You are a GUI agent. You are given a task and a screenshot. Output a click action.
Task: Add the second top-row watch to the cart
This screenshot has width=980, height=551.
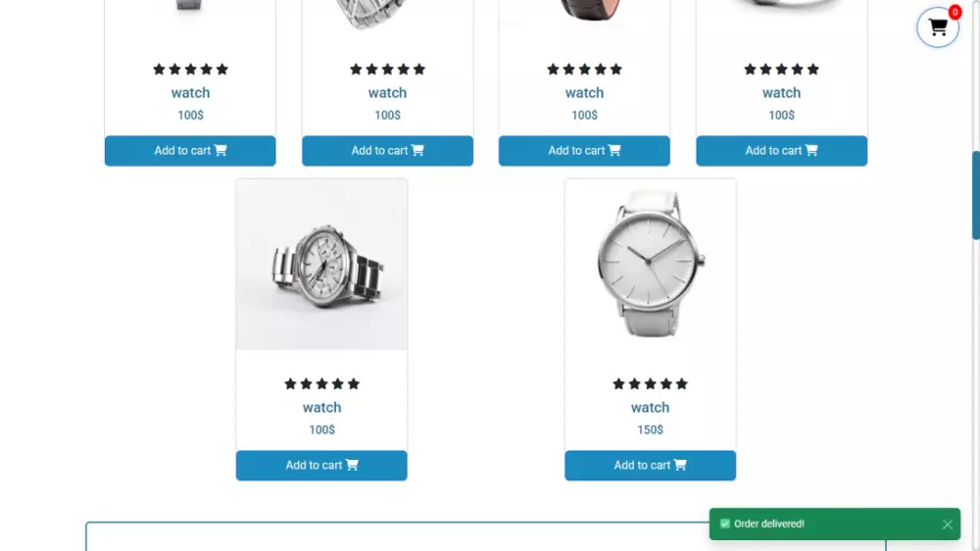point(387,151)
